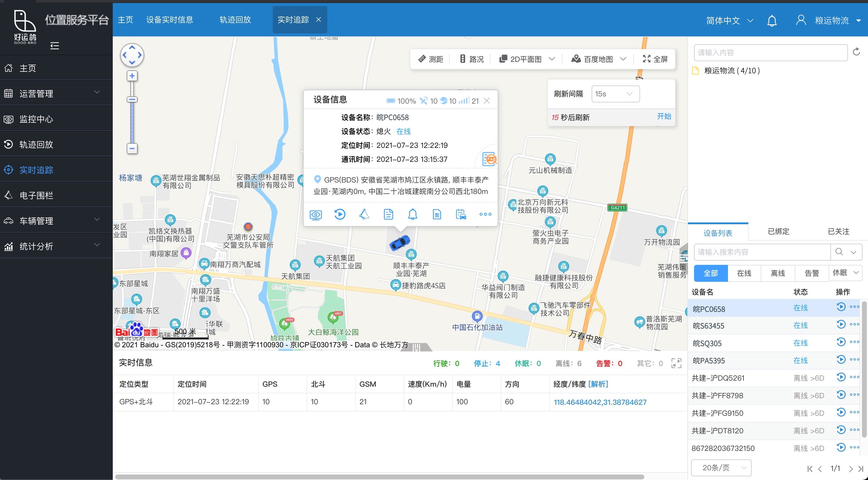Click the user avatar icon

801,20
